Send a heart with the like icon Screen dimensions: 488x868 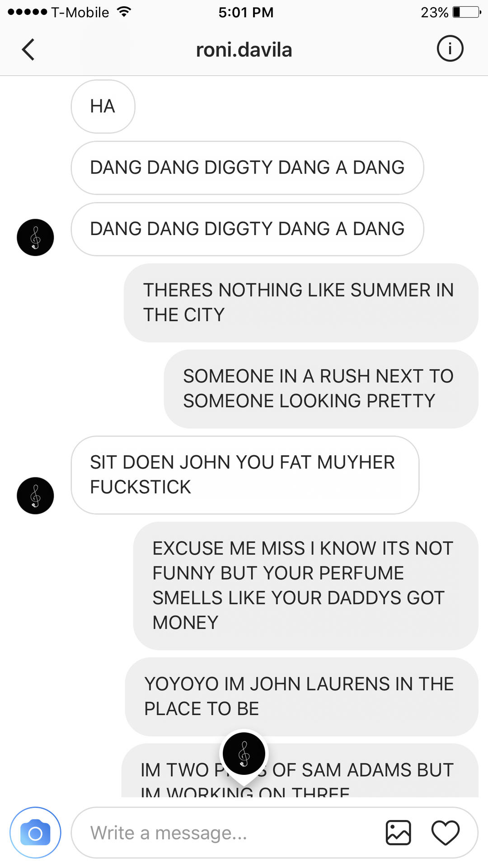(x=446, y=833)
